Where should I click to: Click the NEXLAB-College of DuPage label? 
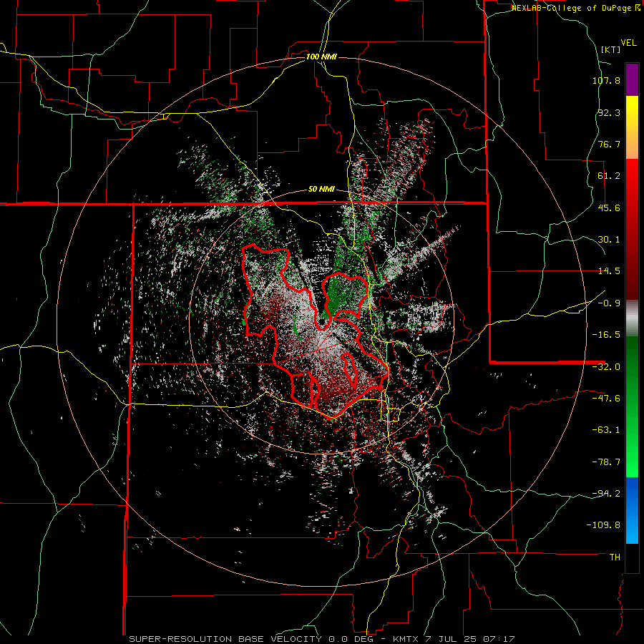(575, 8)
